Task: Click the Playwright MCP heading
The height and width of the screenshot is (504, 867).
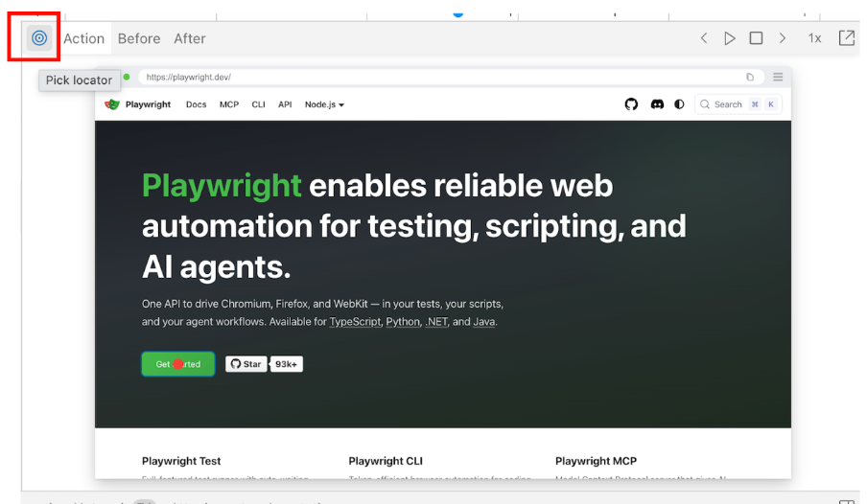Action: (x=597, y=461)
